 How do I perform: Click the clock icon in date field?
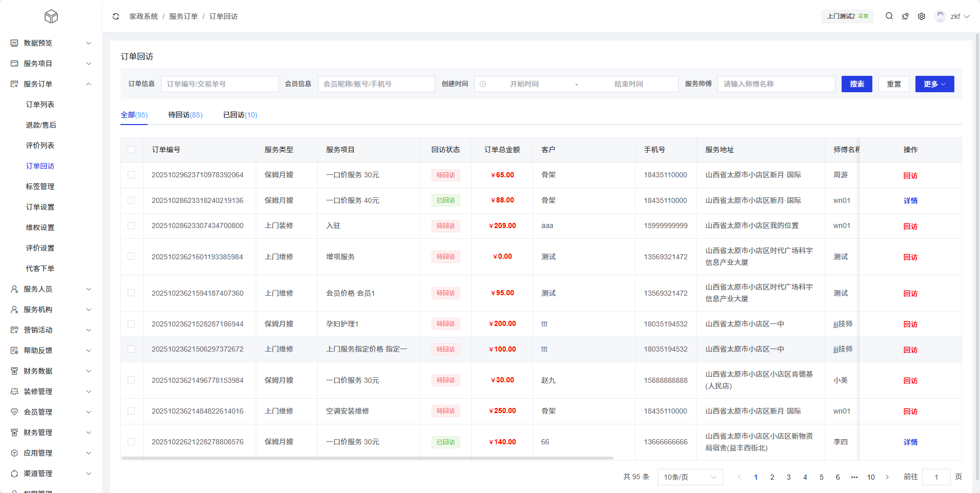pyautogui.click(x=483, y=84)
